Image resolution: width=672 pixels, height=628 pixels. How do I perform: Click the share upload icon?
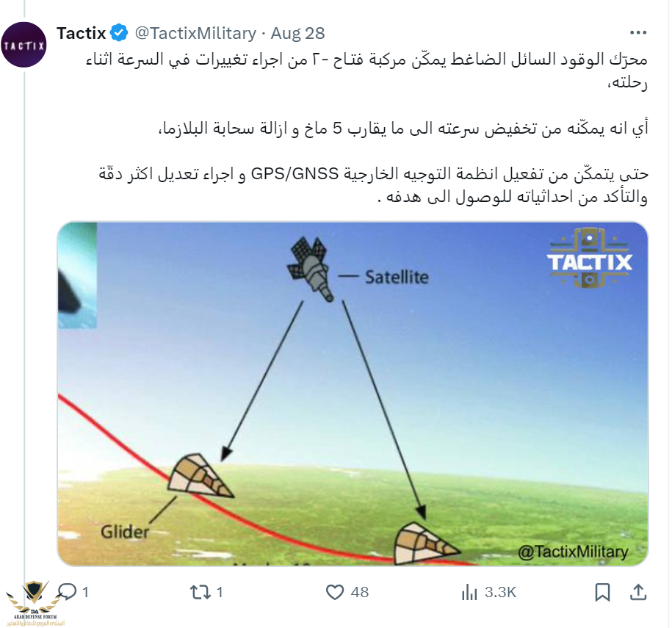pos(637,593)
